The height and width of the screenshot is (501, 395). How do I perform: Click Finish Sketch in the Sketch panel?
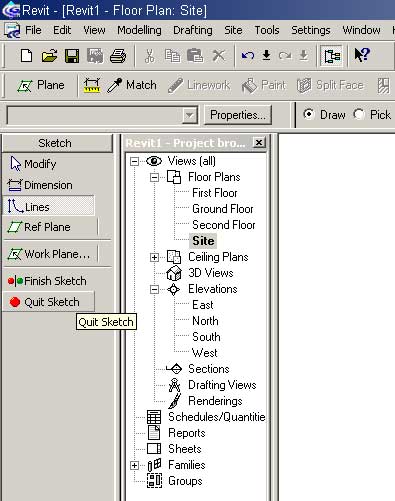point(47,281)
